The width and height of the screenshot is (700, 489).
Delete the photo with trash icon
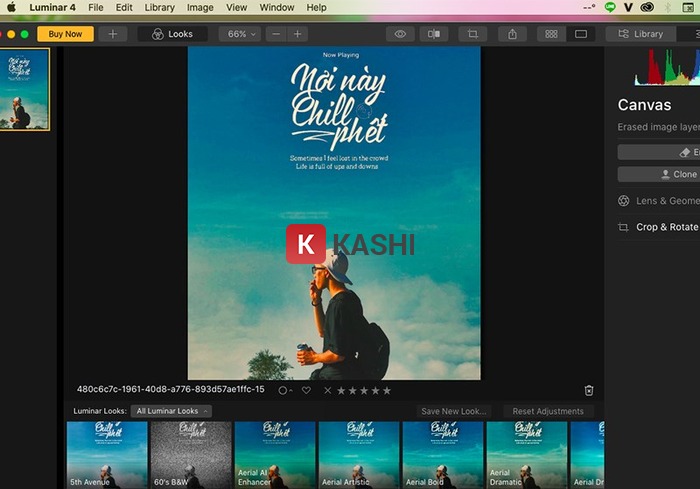[x=589, y=390]
